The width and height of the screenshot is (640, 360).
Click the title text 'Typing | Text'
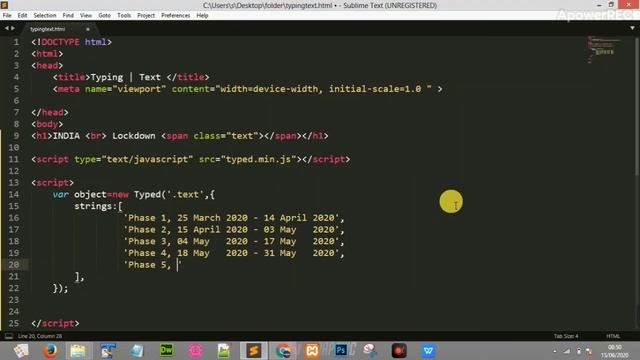(x=125, y=77)
